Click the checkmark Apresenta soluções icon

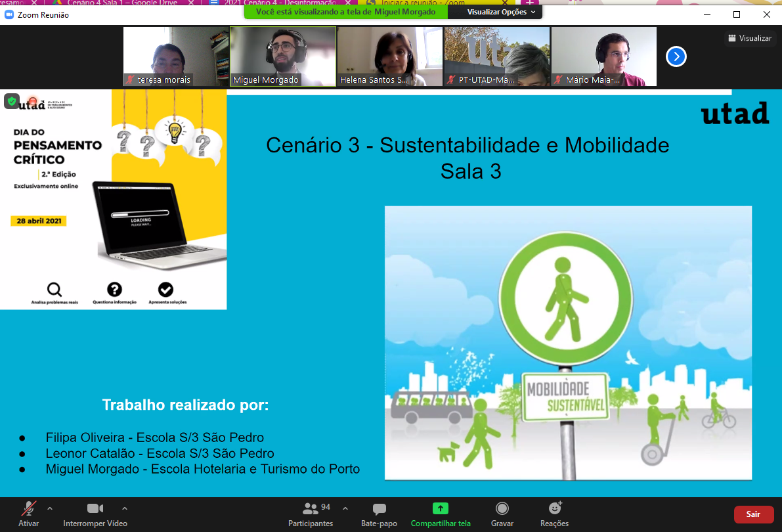click(165, 290)
